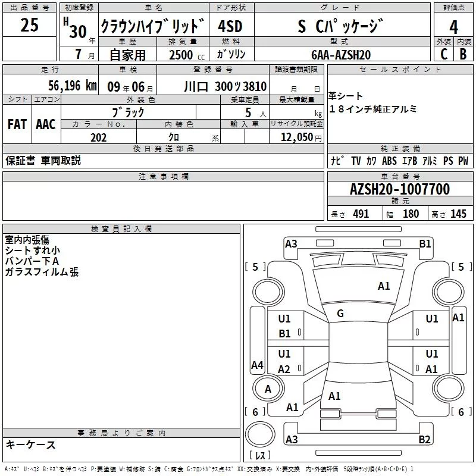Click the inspector note 室内内張傷
Image resolution: width=476 pixels, height=476 pixels.
tap(27, 240)
